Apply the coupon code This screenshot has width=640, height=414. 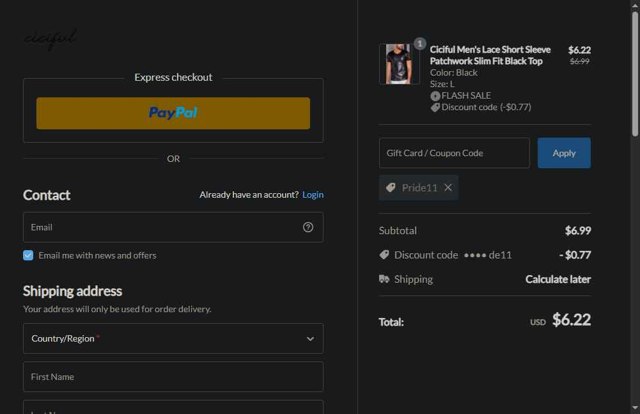coord(564,153)
